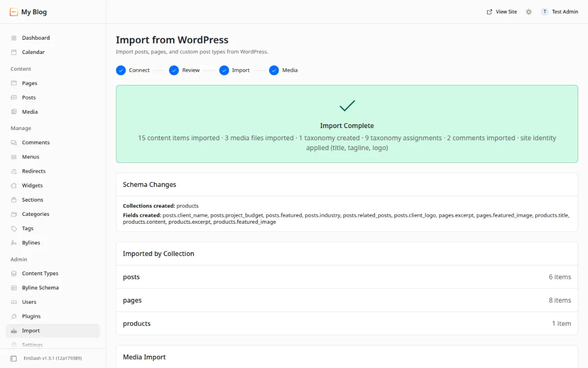Click the Media library icon in the sidebar
Viewport: 588px width, 368px height.
tap(14, 112)
